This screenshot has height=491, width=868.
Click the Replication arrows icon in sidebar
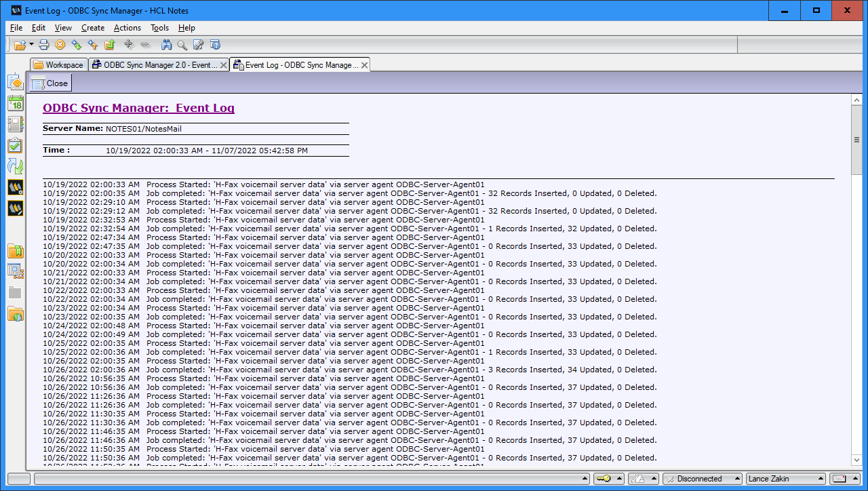(x=15, y=166)
